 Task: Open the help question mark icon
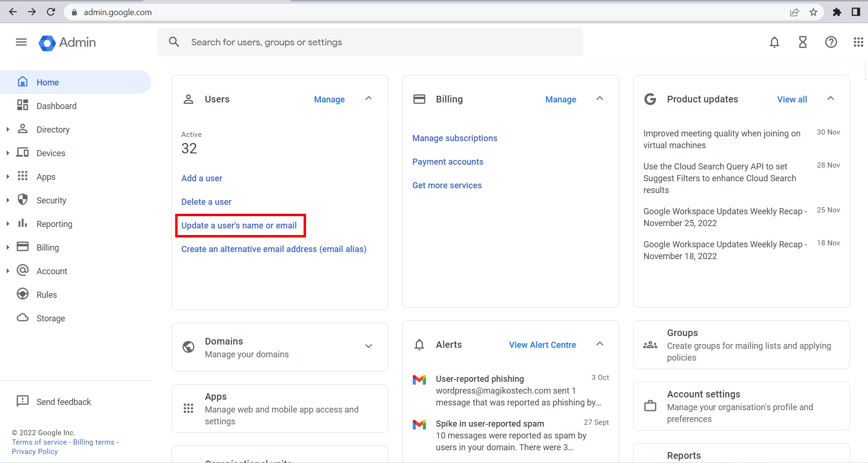pyautogui.click(x=831, y=42)
